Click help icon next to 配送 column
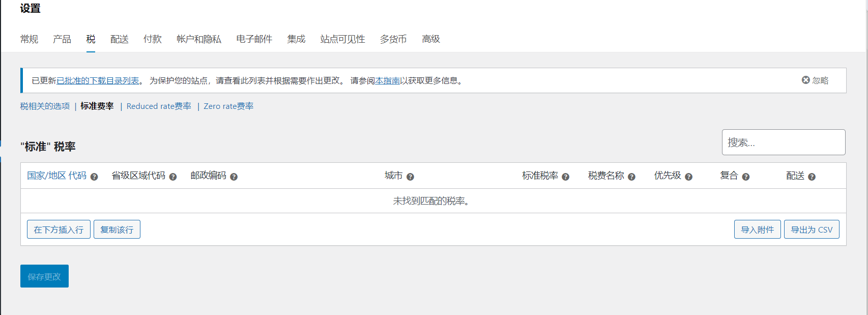Image resolution: width=868 pixels, height=315 pixels. click(x=812, y=177)
